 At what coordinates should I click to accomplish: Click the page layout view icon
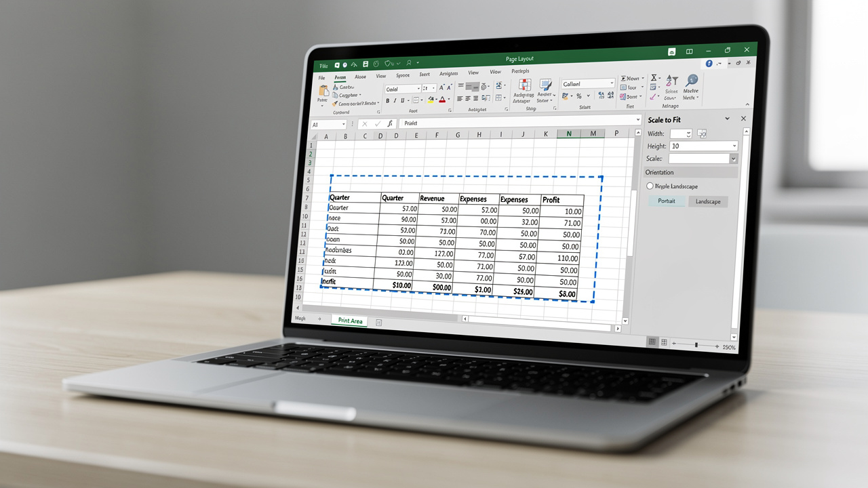[664, 342]
